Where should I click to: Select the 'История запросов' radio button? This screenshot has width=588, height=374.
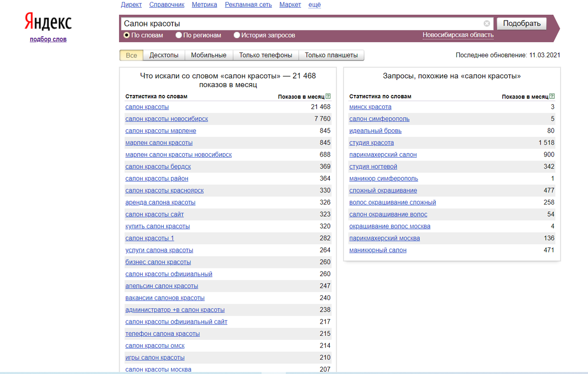(x=237, y=35)
